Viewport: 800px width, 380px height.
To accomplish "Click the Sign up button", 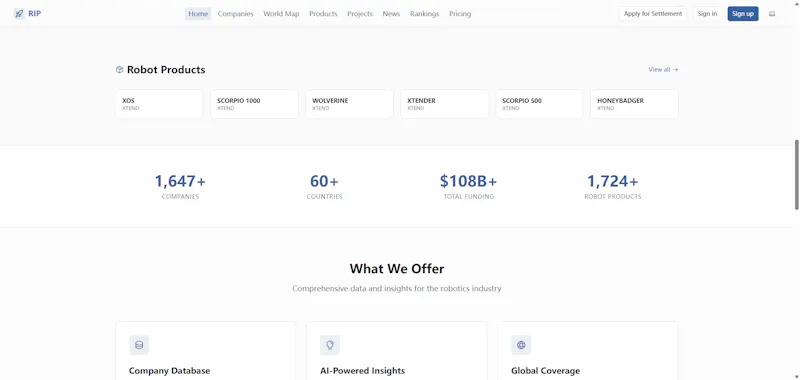I will [743, 14].
